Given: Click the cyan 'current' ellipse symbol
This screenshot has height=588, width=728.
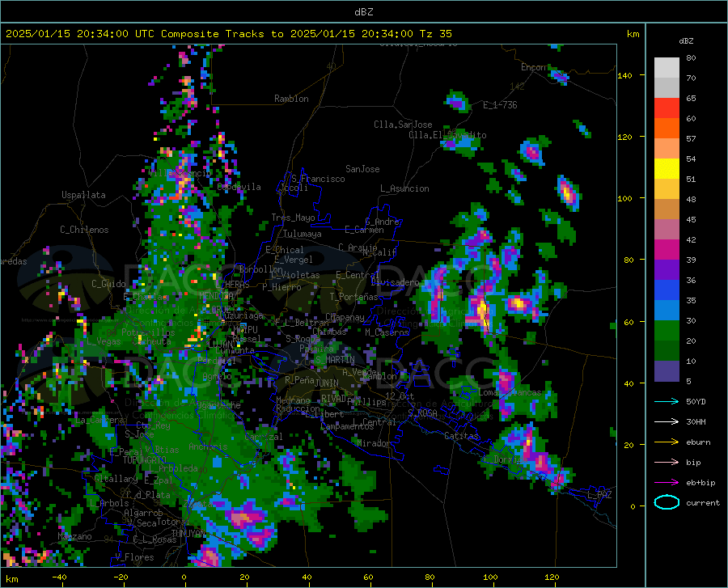Looking at the screenshot, I should [667, 502].
